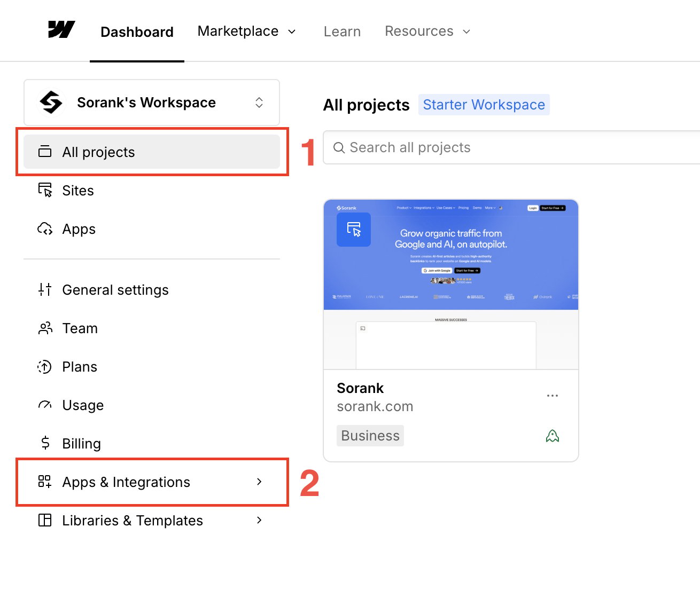Expand the Apps & Integrations chevron

[259, 482]
